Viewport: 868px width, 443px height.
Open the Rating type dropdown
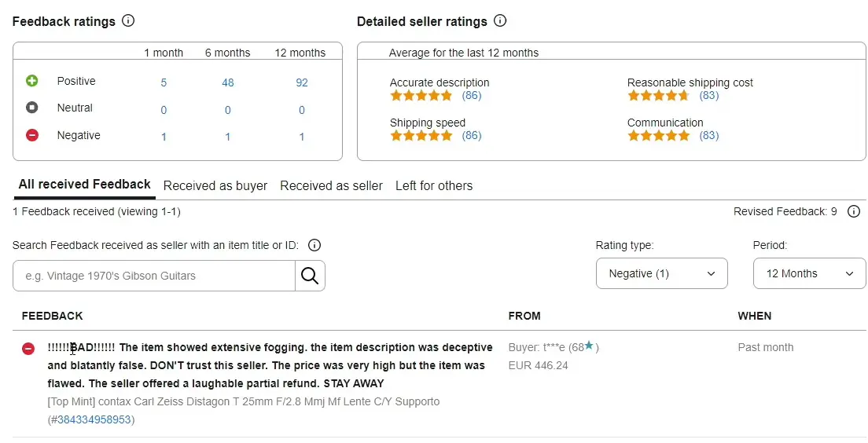point(662,273)
